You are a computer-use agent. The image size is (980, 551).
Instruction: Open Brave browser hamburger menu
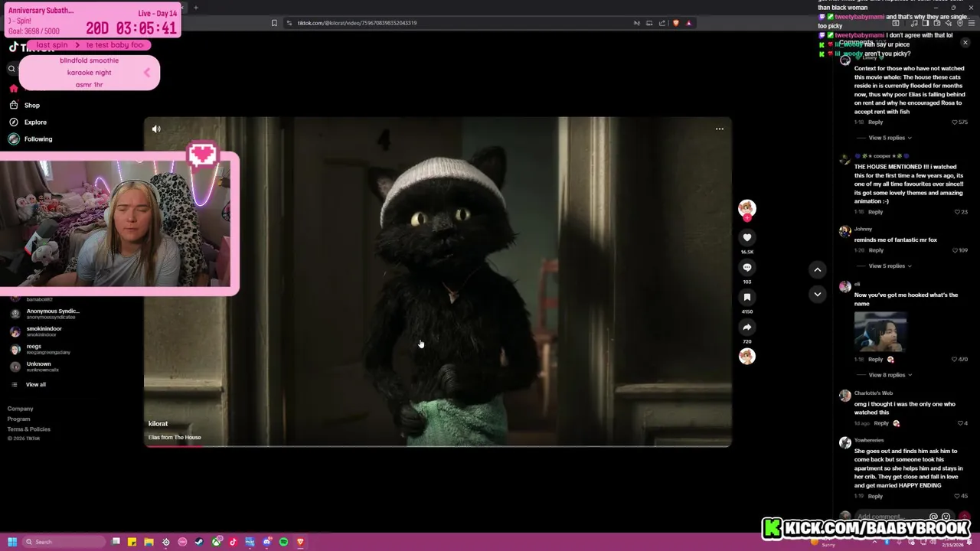[970, 23]
